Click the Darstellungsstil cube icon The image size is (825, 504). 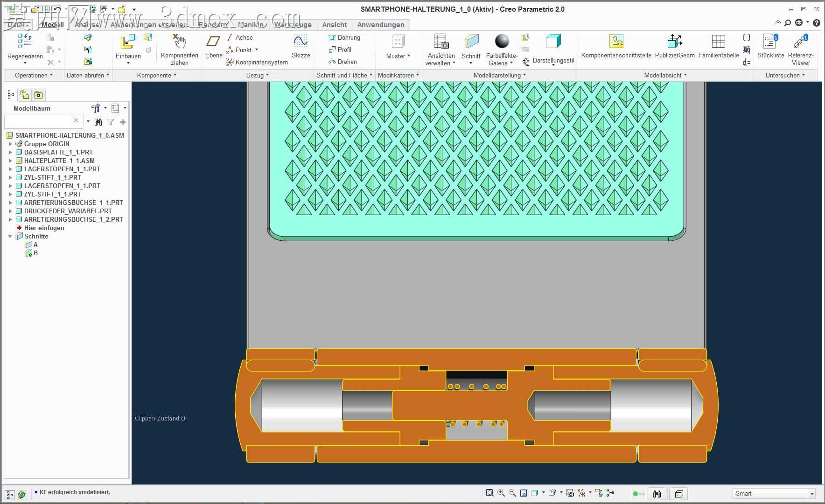click(553, 41)
